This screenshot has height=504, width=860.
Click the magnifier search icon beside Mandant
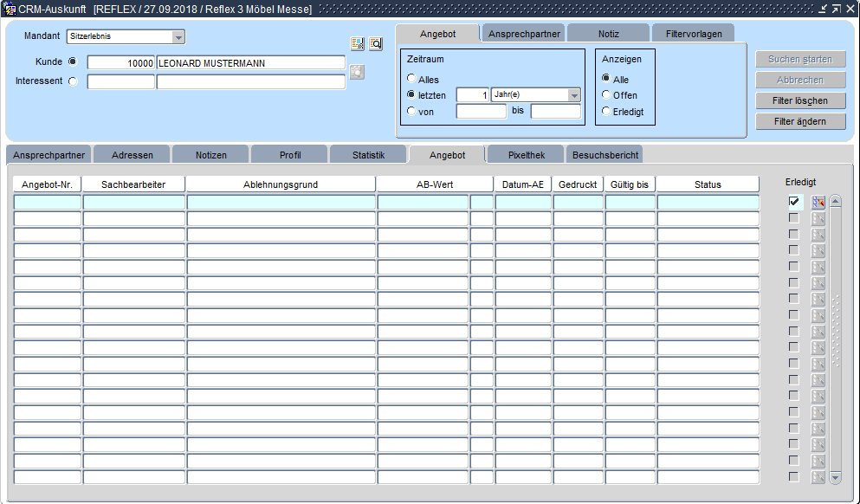[376, 44]
